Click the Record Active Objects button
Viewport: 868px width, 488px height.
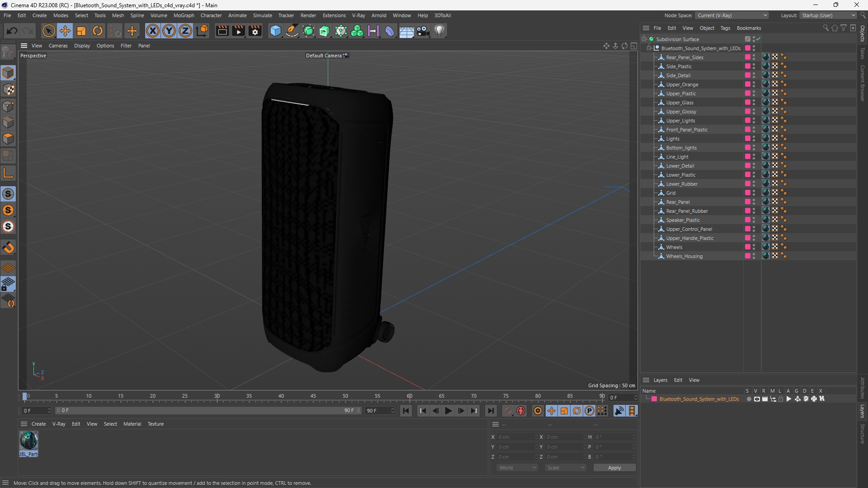508,411
